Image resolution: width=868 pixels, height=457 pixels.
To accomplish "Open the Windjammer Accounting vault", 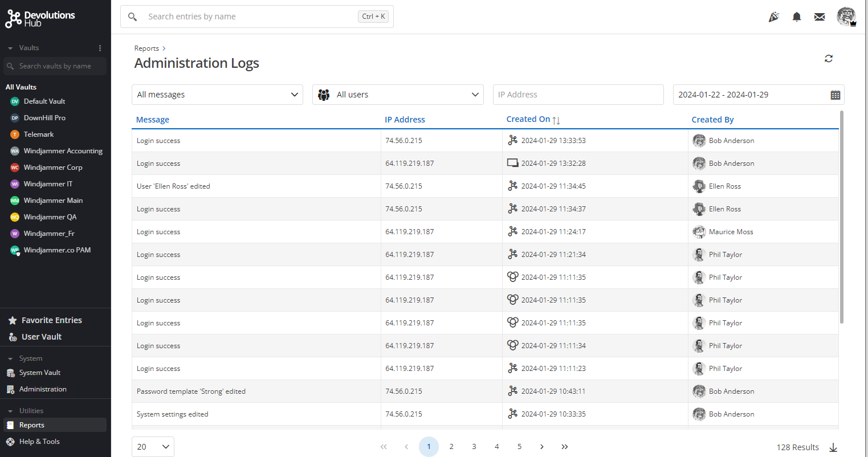I will click(x=63, y=151).
